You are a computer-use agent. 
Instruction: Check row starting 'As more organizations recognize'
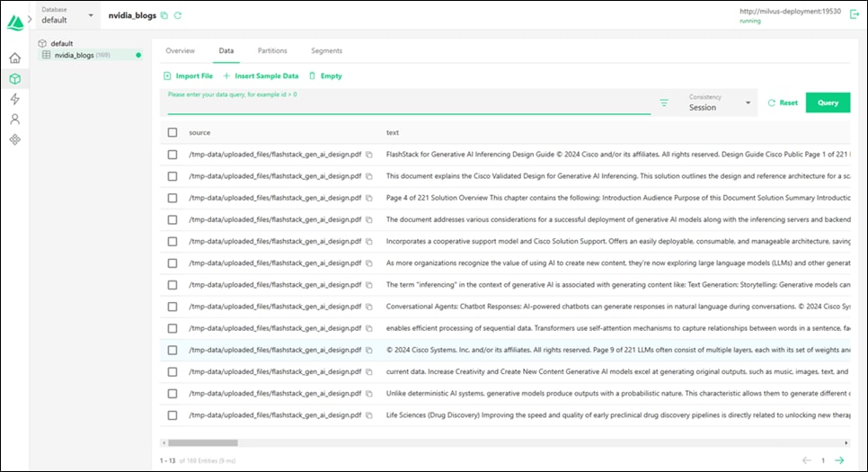[173, 263]
